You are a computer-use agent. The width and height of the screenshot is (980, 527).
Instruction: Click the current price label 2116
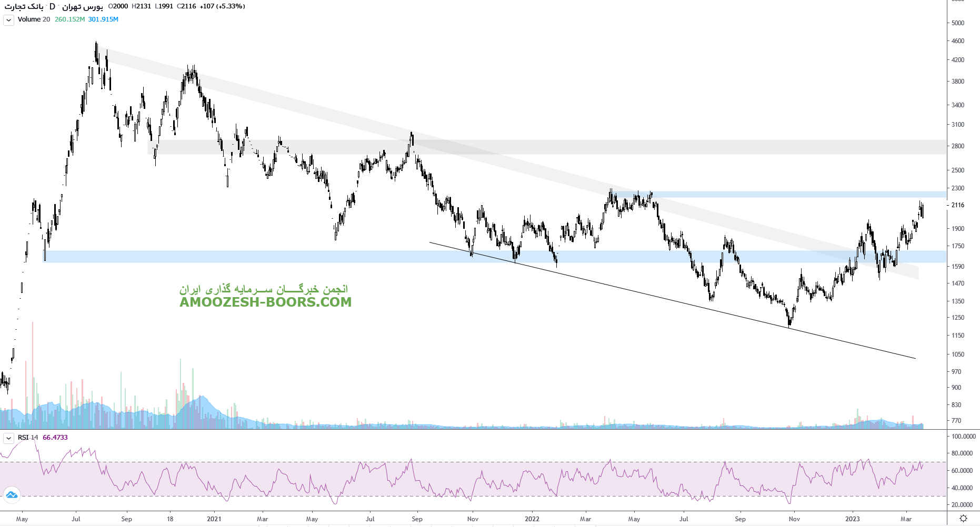958,205
